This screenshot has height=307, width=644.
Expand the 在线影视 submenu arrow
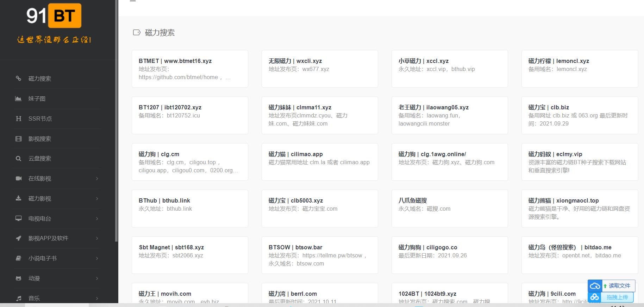(x=97, y=179)
